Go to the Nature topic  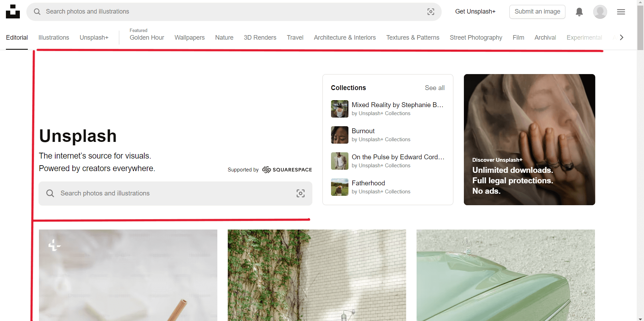tap(224, 38)
